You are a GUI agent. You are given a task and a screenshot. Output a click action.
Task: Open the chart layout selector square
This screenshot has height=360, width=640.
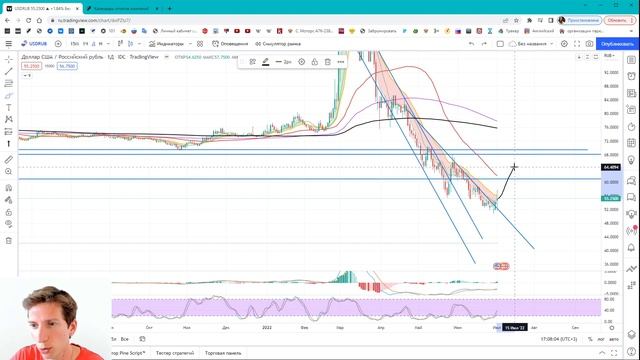click(x=500, y=44)
